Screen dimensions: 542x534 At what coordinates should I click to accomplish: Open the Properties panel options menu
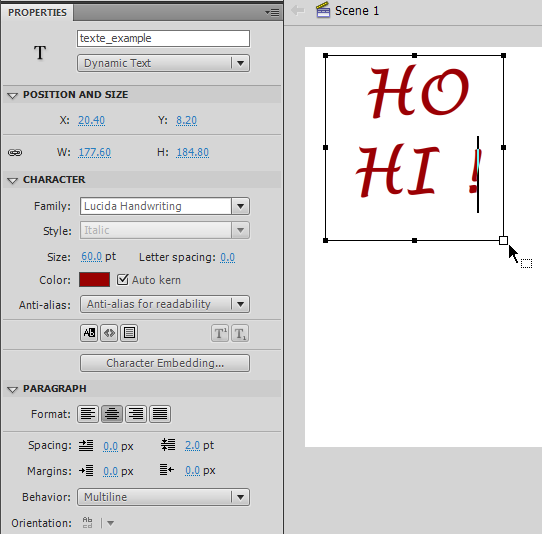coord(272,12)
